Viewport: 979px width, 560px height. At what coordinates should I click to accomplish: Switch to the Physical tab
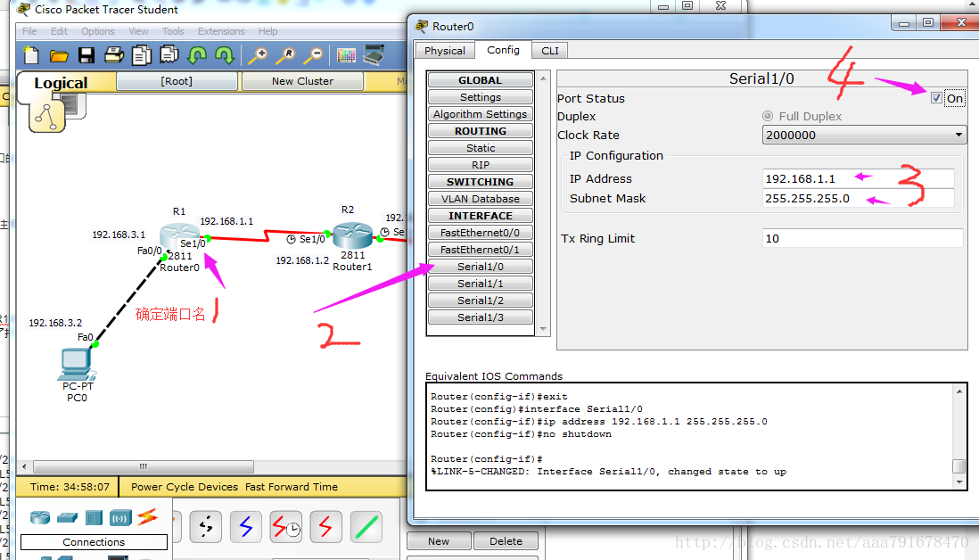coord(445,51)
